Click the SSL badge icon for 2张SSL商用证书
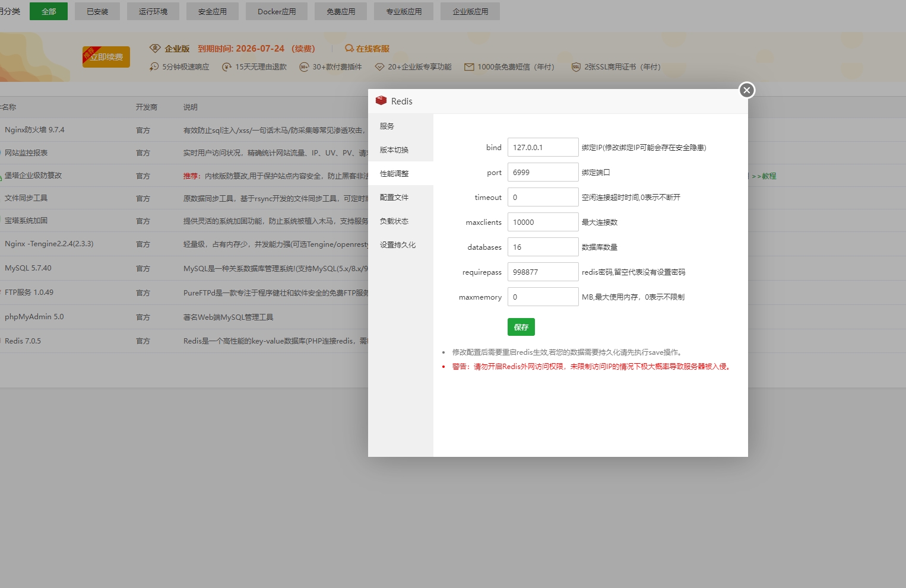The image size is (906, 588). click(x=576, y=67)
